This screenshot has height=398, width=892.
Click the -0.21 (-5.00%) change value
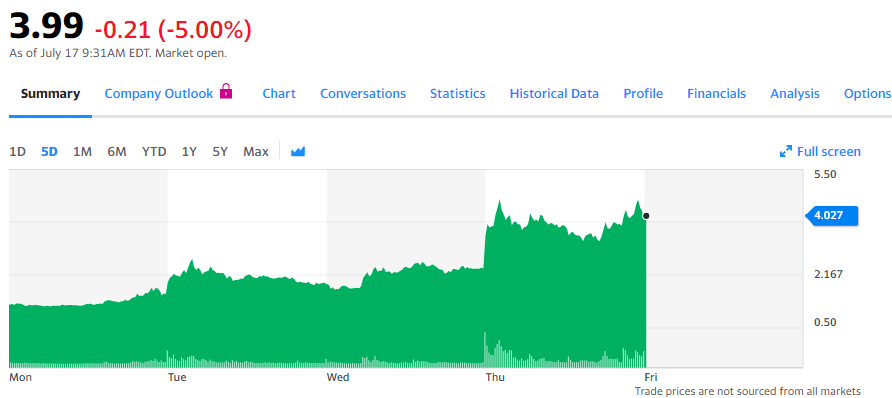pyautogui.click(x=173, y=30)
